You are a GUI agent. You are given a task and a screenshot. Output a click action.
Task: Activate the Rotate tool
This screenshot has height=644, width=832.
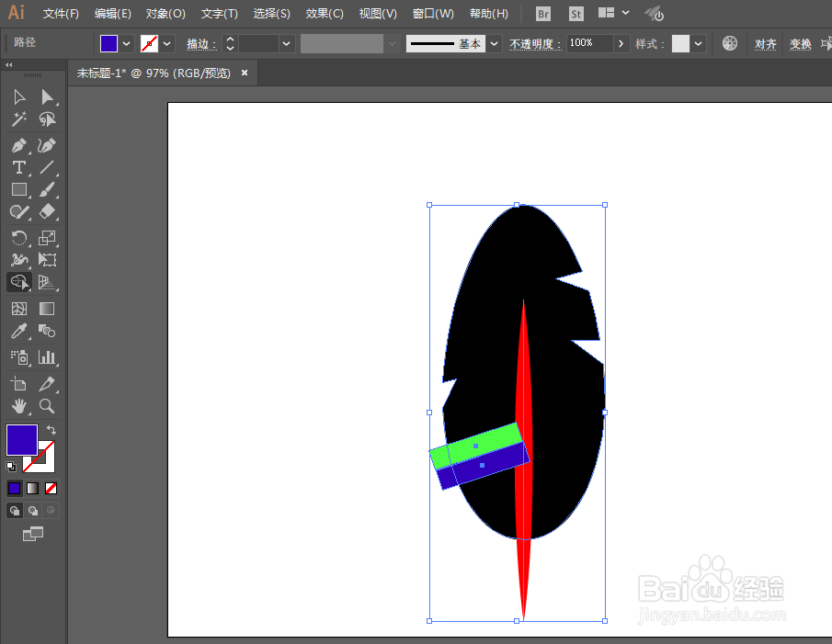18,238
